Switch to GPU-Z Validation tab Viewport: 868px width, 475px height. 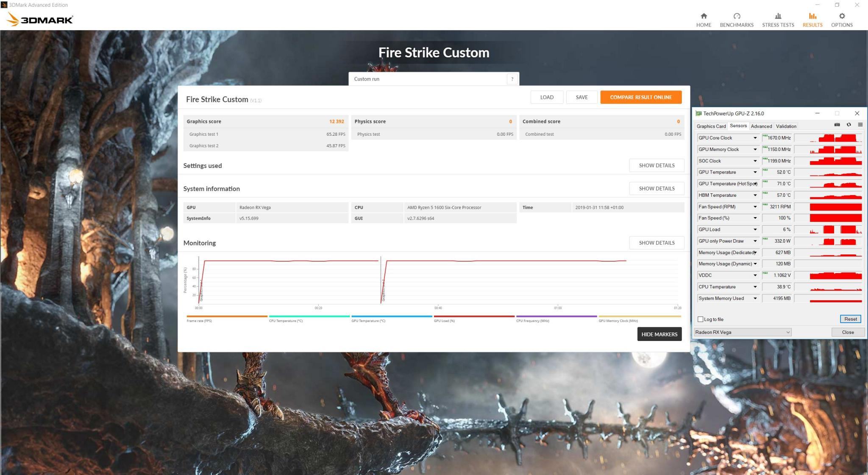pos(786,126)
